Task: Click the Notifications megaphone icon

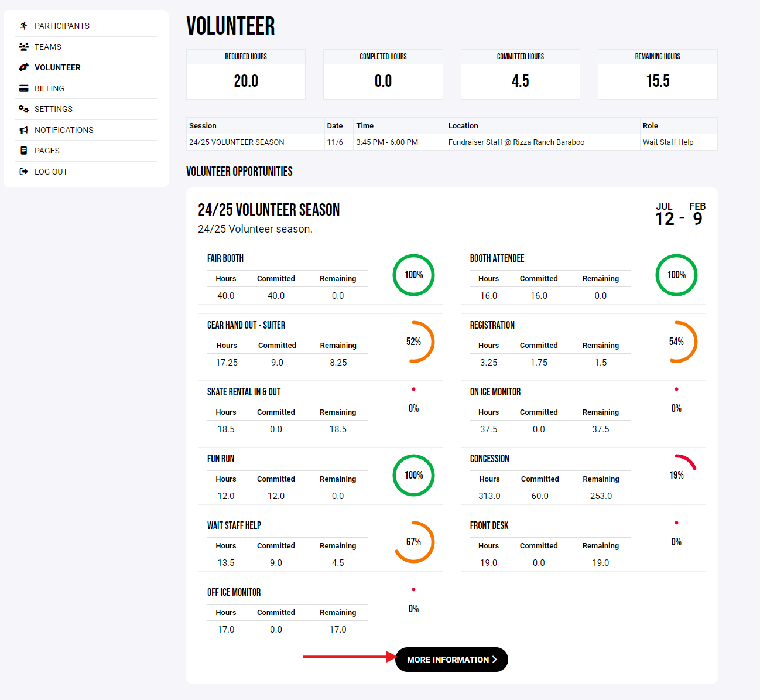Action: pos(23,130)
